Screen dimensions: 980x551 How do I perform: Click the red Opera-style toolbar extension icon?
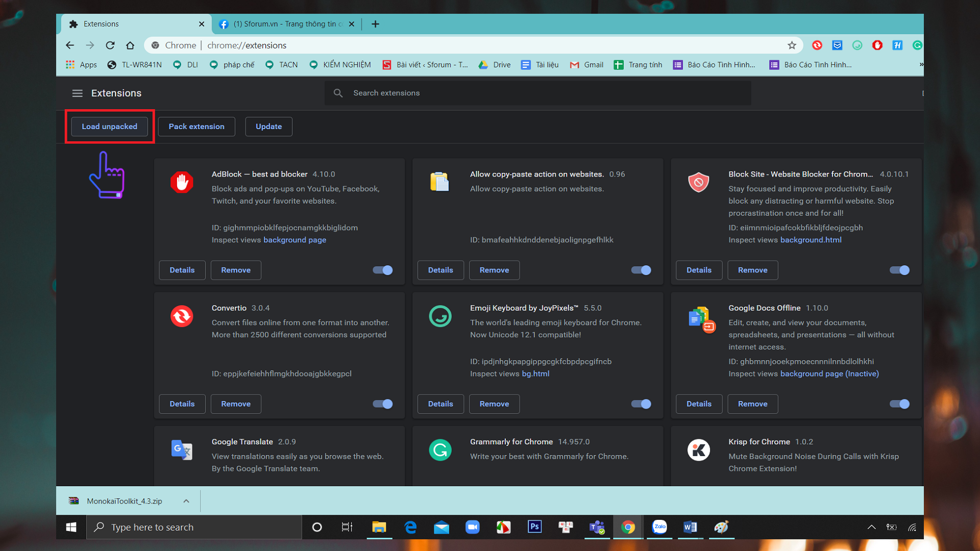pyautogui.click(x=877, y=45)
